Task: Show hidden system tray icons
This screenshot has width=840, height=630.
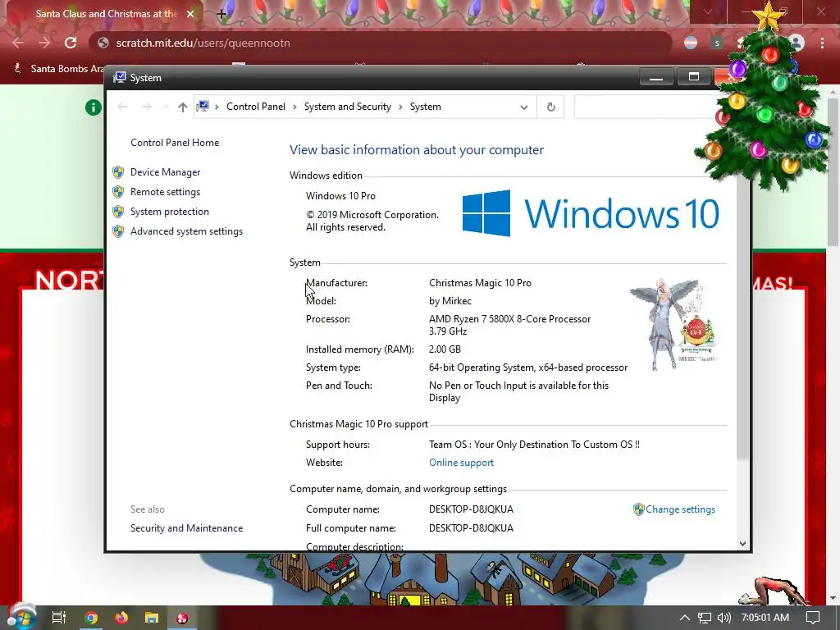Action: pyautogui.click(x=684, y=618)
